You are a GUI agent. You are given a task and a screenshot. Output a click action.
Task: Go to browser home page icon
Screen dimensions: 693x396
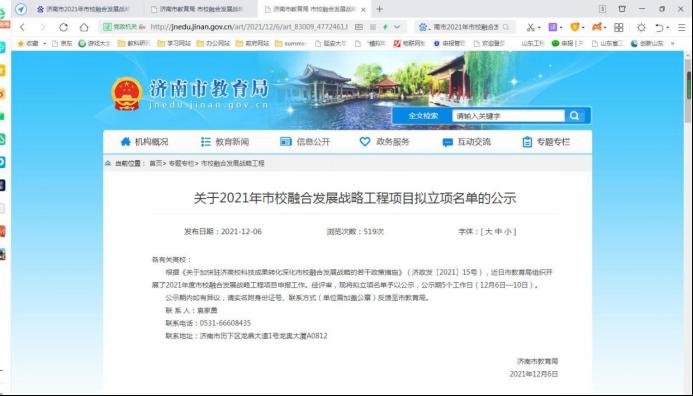click(x=84, y=27)
